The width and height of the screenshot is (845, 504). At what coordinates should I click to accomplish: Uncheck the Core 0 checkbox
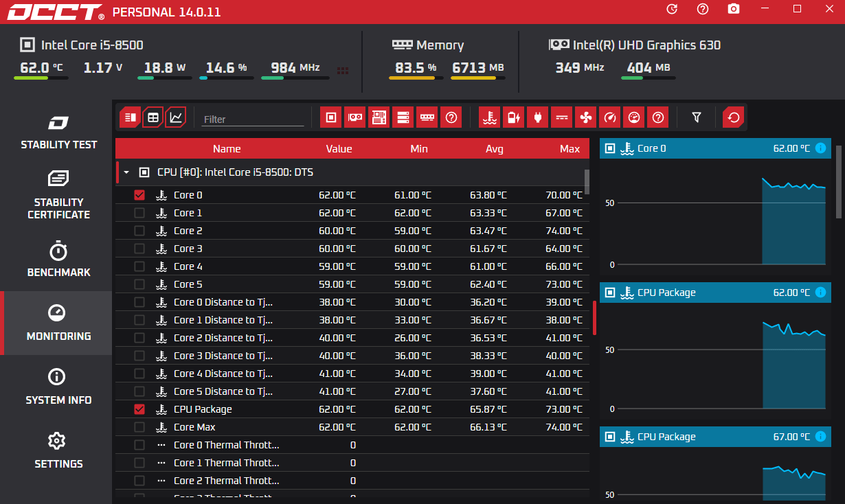coord(139,195)
